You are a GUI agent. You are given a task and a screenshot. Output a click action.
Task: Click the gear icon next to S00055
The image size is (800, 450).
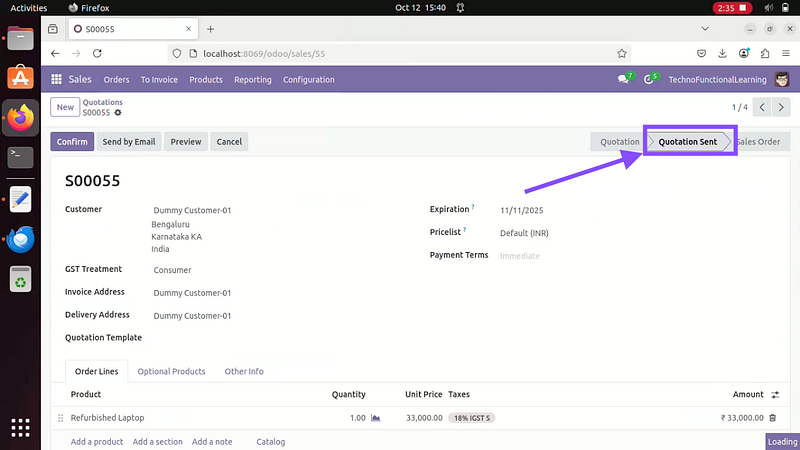(118, 113)
